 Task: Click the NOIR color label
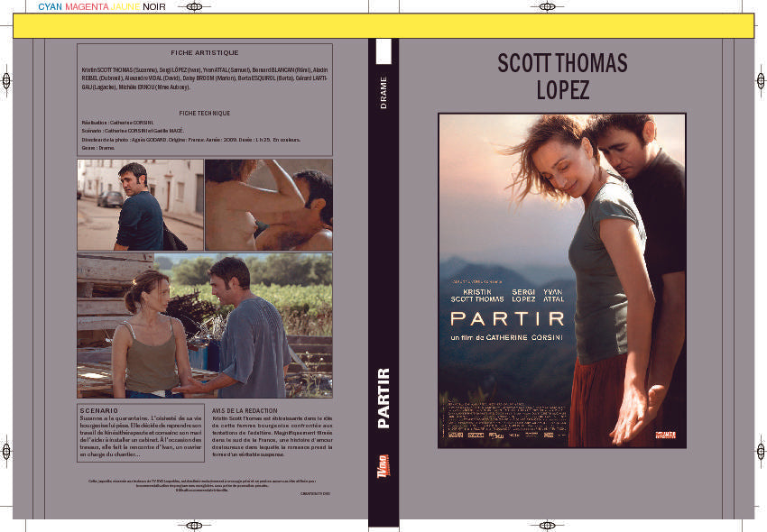[154, 7]
